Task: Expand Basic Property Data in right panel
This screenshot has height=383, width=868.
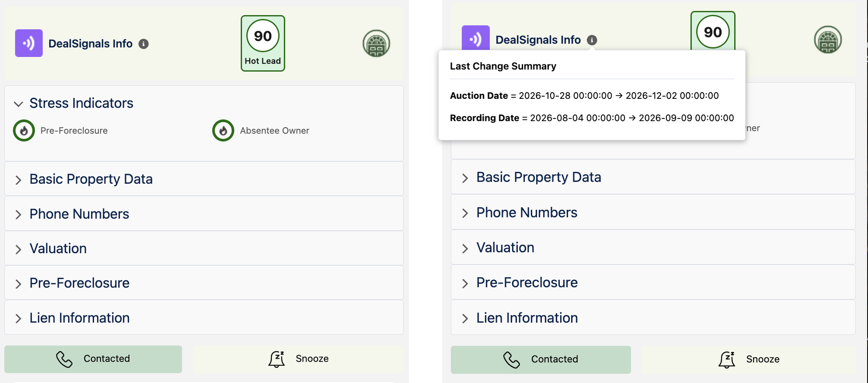Action: (653, 178)
